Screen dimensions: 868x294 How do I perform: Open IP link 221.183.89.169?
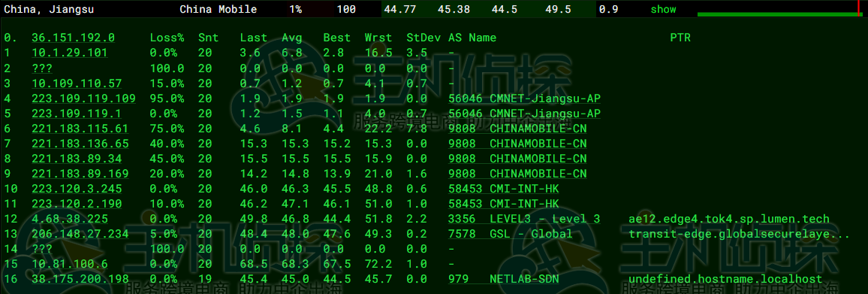80,174
